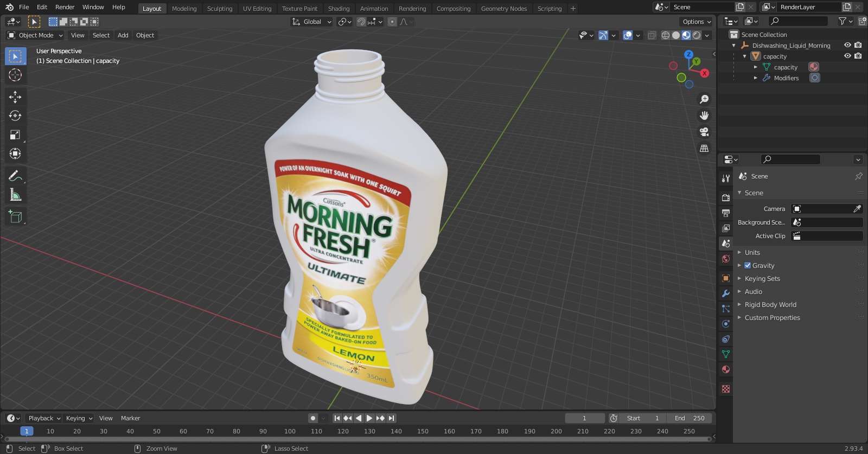Open the Modifier properties tab
This screenshot has width=868, height=454.
click(x=726, y=293)
